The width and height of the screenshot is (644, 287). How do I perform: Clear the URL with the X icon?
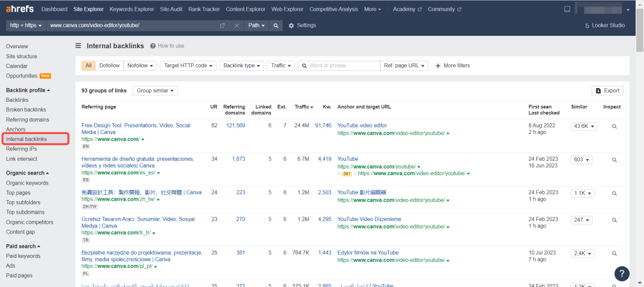(x=237, y=26)
